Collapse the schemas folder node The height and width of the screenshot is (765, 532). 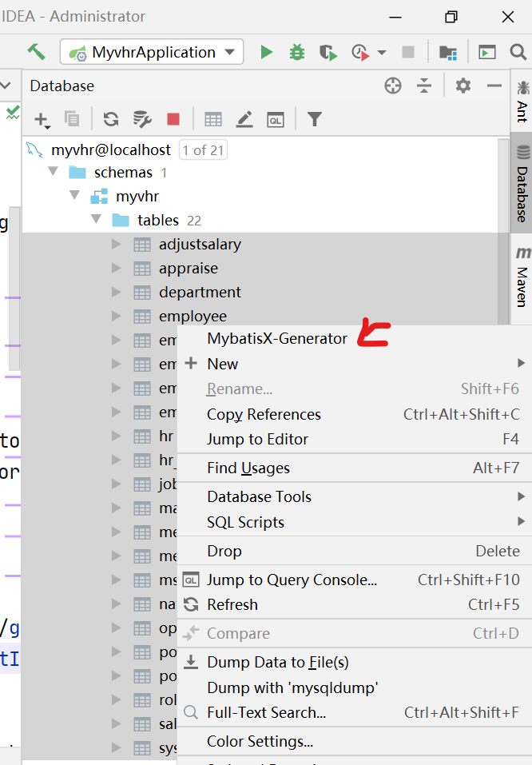pyautogui.click(x=54, y=171)
